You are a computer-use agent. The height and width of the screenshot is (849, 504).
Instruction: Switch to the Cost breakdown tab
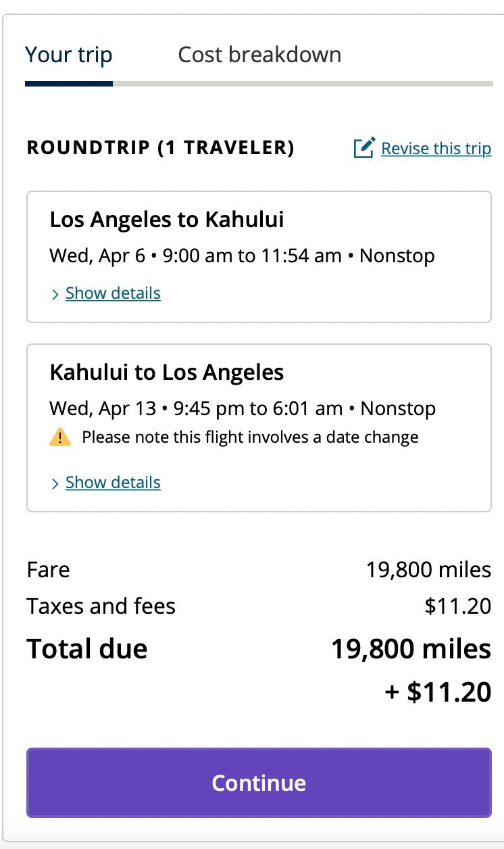[259, 55]
